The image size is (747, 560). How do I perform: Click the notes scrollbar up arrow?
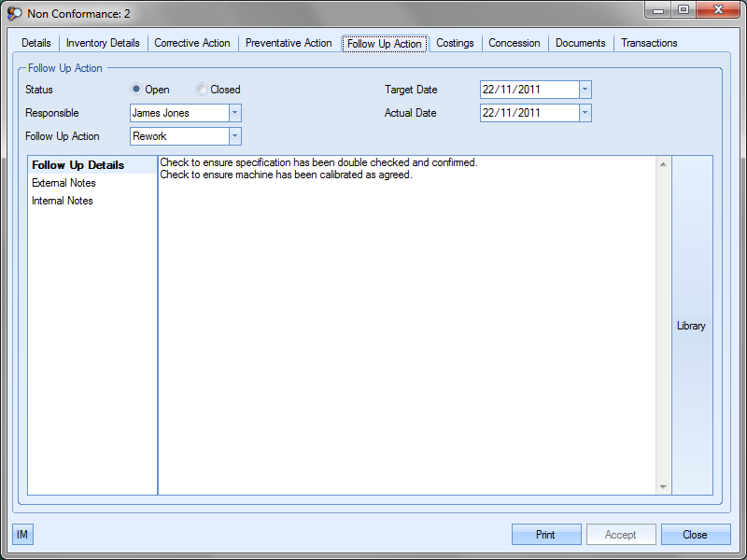[x=663, y=165]
